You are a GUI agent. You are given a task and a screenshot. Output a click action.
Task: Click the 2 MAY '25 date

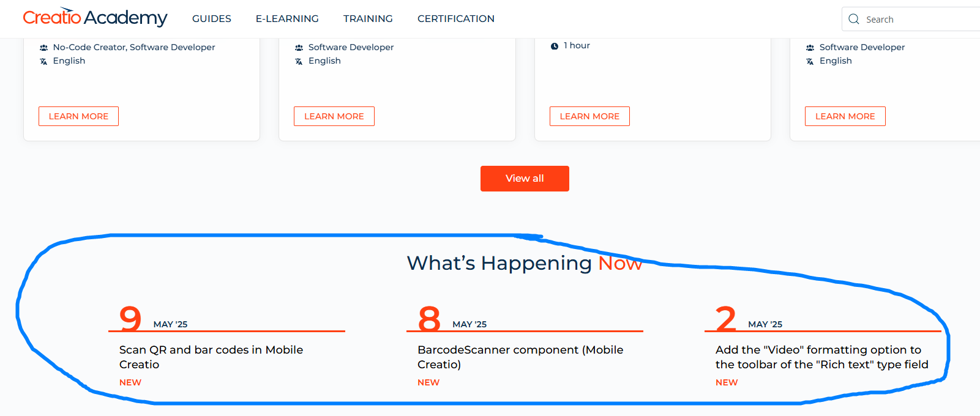[749, 318]
